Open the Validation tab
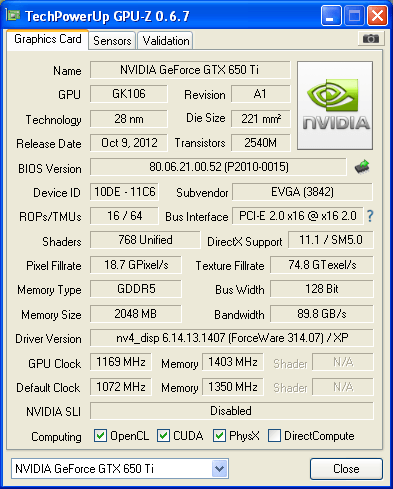This screenshot has height=489, width=393. [166, 41]
